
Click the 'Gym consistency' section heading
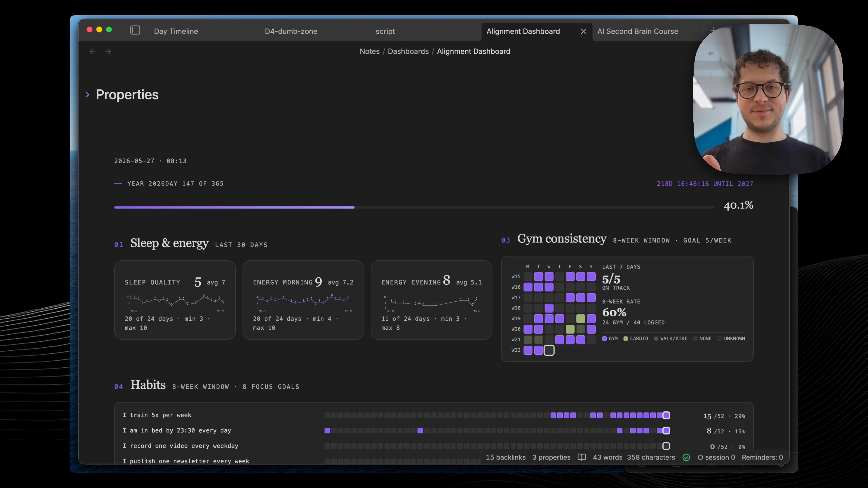point(562,239)
